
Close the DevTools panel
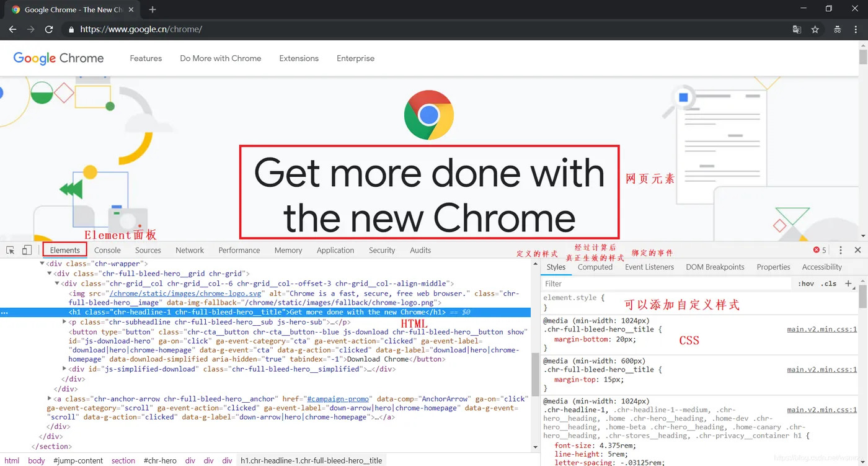(857, 250)
